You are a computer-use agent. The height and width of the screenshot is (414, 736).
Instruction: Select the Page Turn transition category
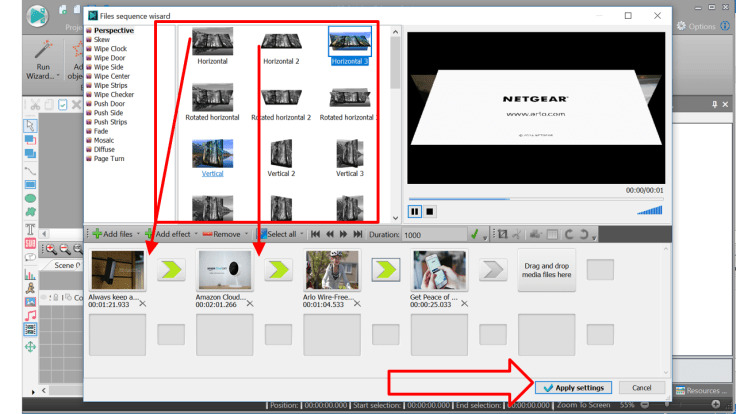tap(109, 159)
